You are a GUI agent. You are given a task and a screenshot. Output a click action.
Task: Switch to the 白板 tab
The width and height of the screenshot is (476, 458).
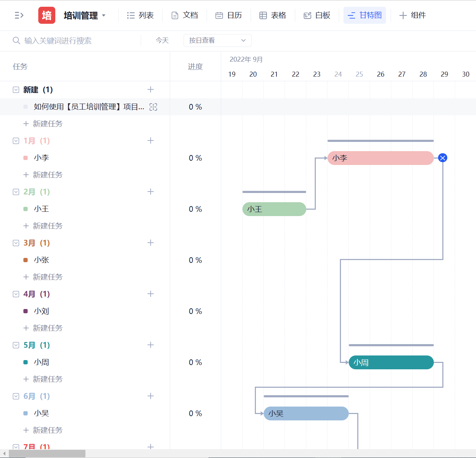click(x=317, y=15)
